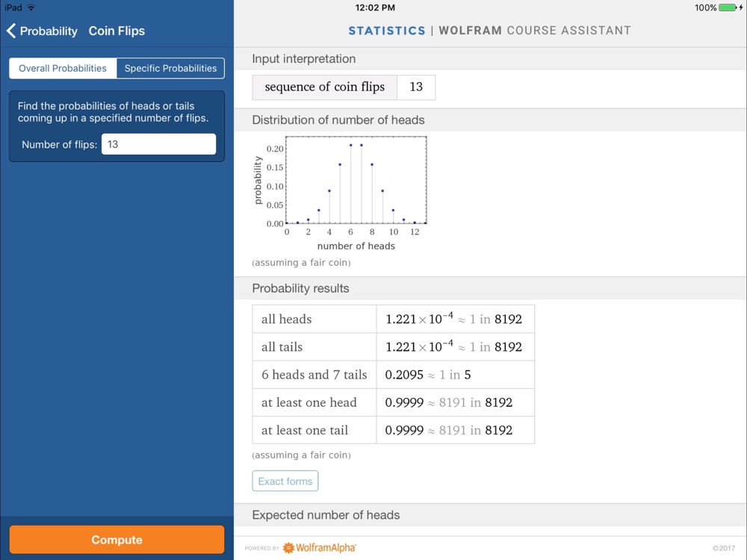The image size is (747, 560).
Task: Tap the battery icon in the status bar
Action: 728,7
